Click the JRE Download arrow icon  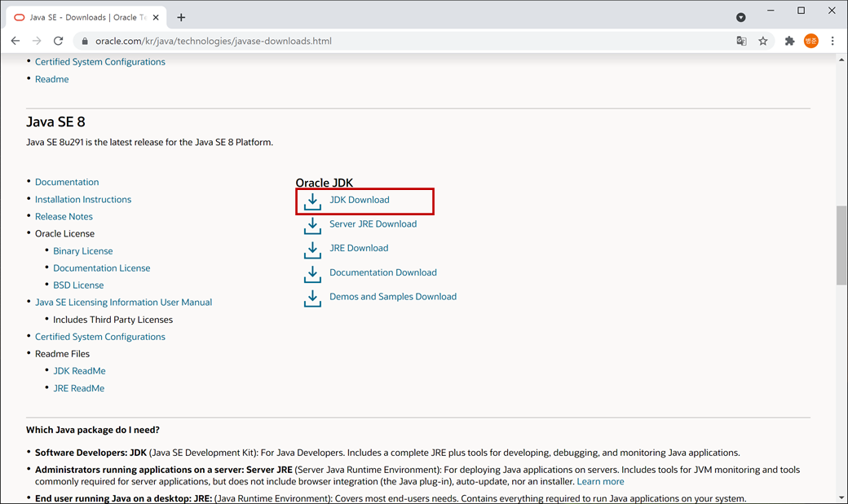(312, 250)
